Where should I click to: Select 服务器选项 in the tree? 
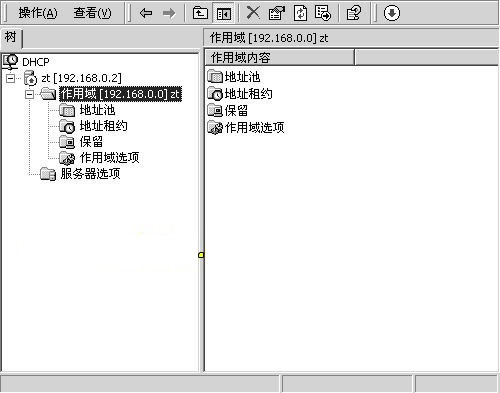tap(90, 174)
